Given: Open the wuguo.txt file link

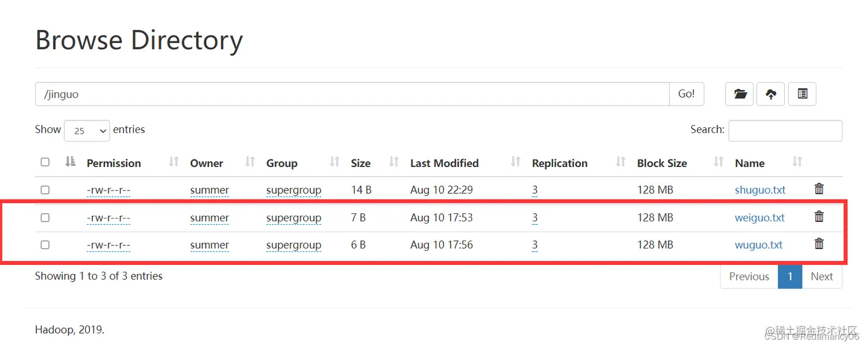Looking at the screenshot, I should (758, 245).
